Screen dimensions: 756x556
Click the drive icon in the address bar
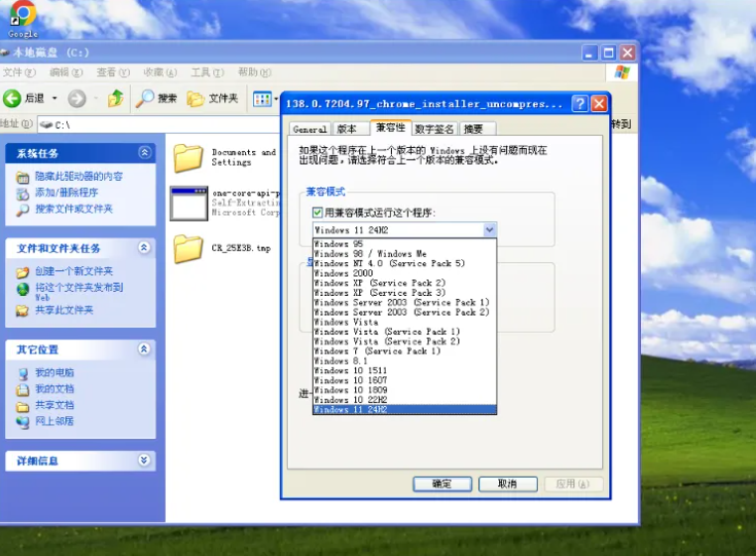(x=47, y=125)
